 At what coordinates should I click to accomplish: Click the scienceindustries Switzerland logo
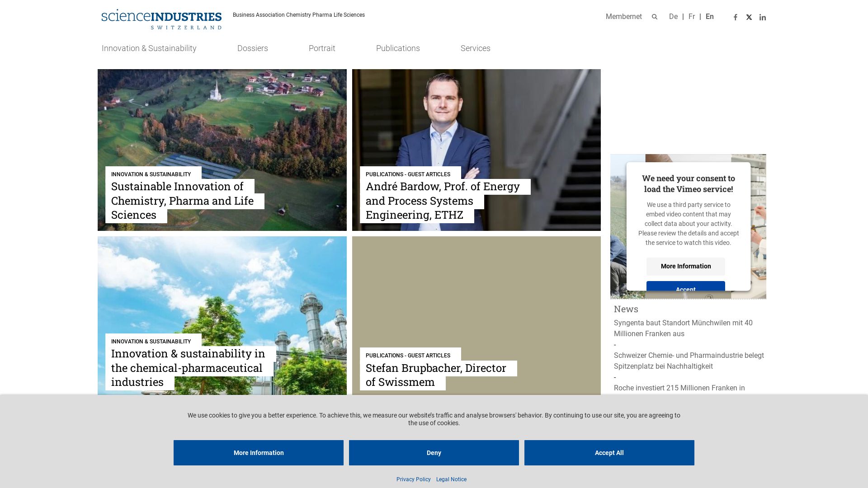click(x=161, y=19)
